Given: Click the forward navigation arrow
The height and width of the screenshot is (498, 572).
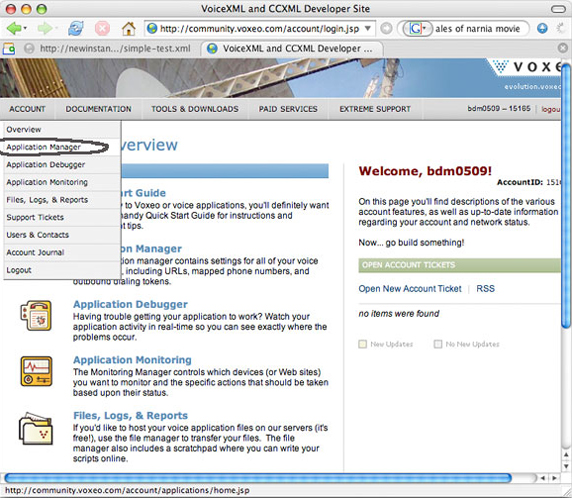Looking at the screenshot, I should pos(45,28).
